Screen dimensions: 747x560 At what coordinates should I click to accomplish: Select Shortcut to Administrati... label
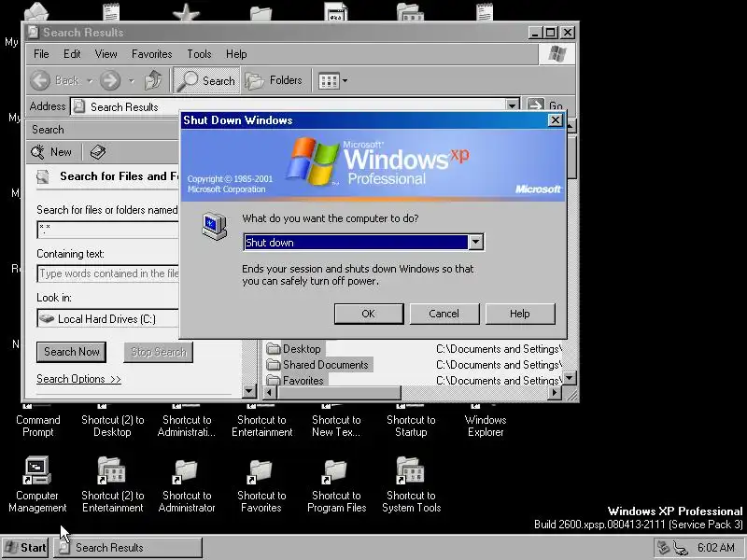187,427
